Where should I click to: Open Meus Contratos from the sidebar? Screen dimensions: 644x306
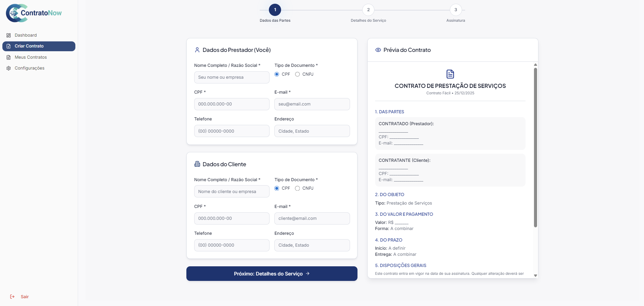(x=31, y=57)
